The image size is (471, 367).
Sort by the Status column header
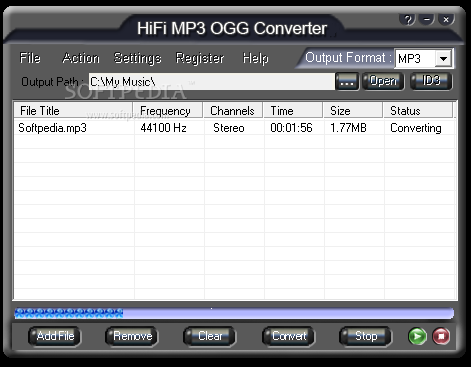[x=418, y=111]
